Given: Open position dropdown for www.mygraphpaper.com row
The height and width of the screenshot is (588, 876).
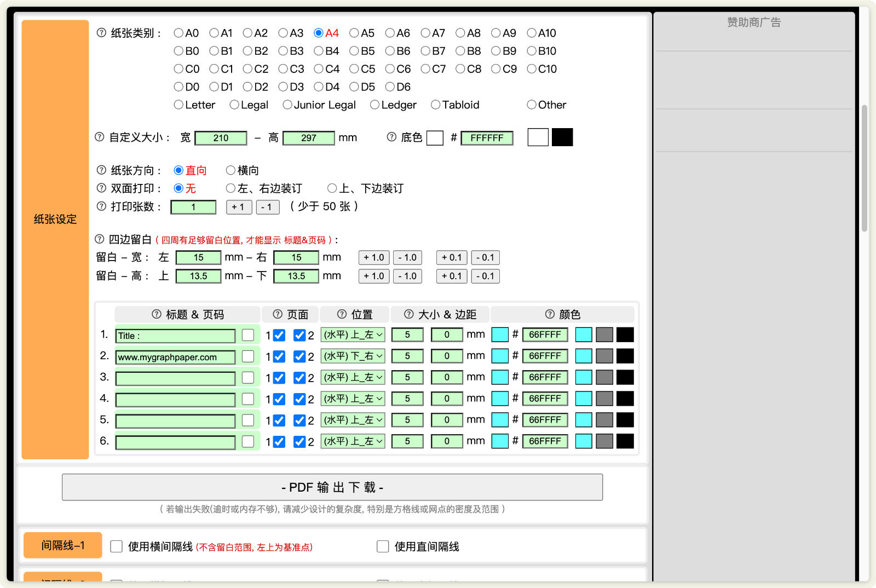Looking at the screenshot, I should tap(353, 356).
